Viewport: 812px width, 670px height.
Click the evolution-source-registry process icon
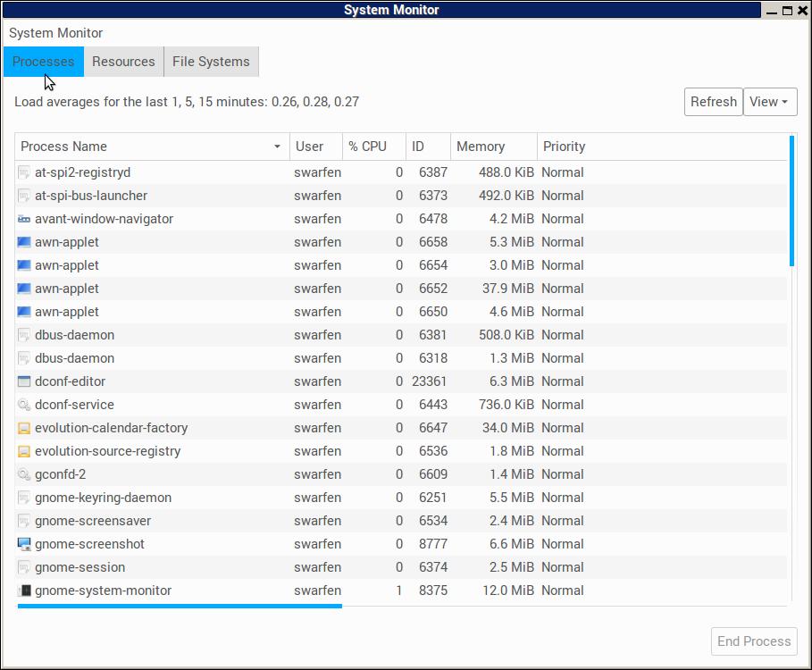[x=24, y=451]
